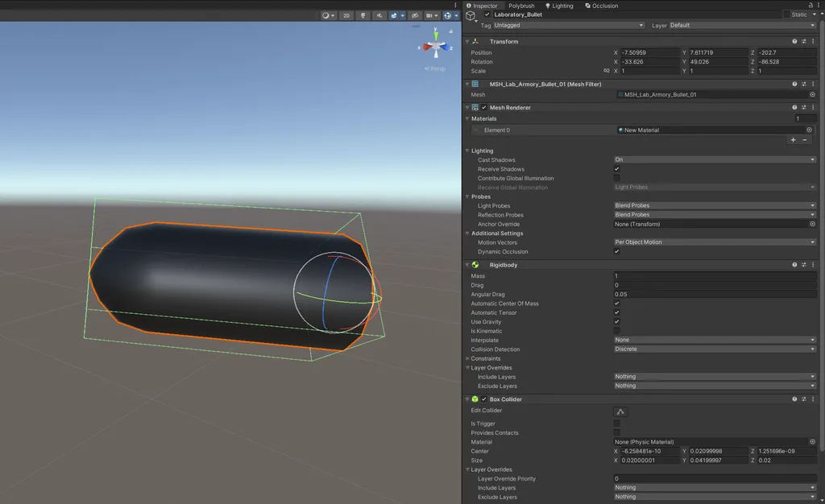This screenshot has height=504, width=825.
Task: Toggle Dynamic Occlusion checkbox
Action: tap(616, 251)
